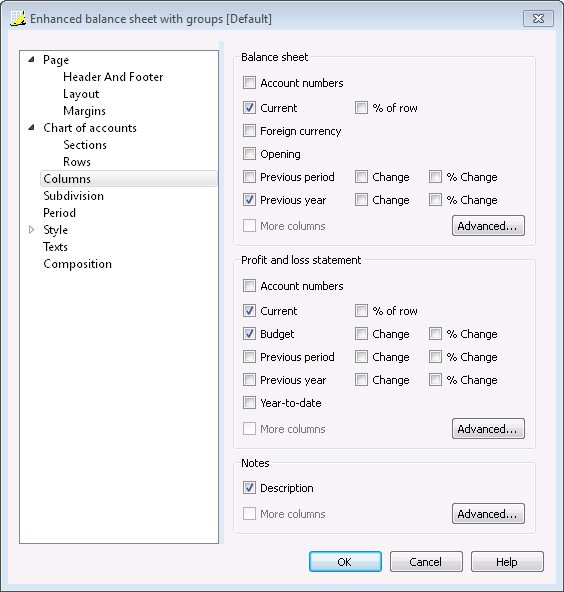Enable the Year-to-date checkbox

[x=249, y=402]
